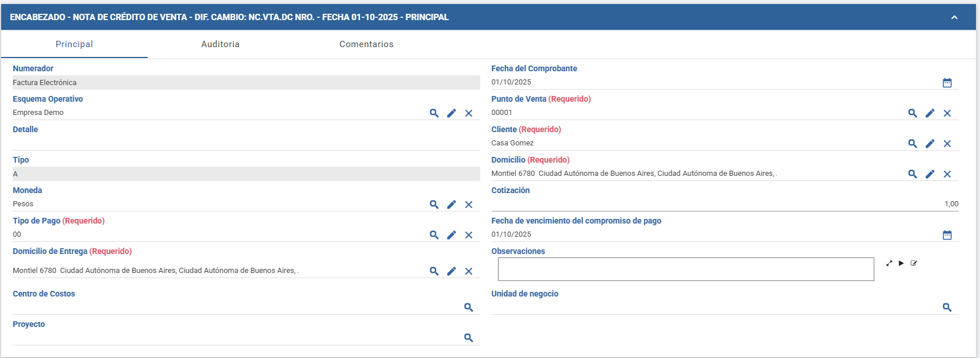Clear the Tipo de Pago value
The image size is (980, 358).
[x=469, y=235]
